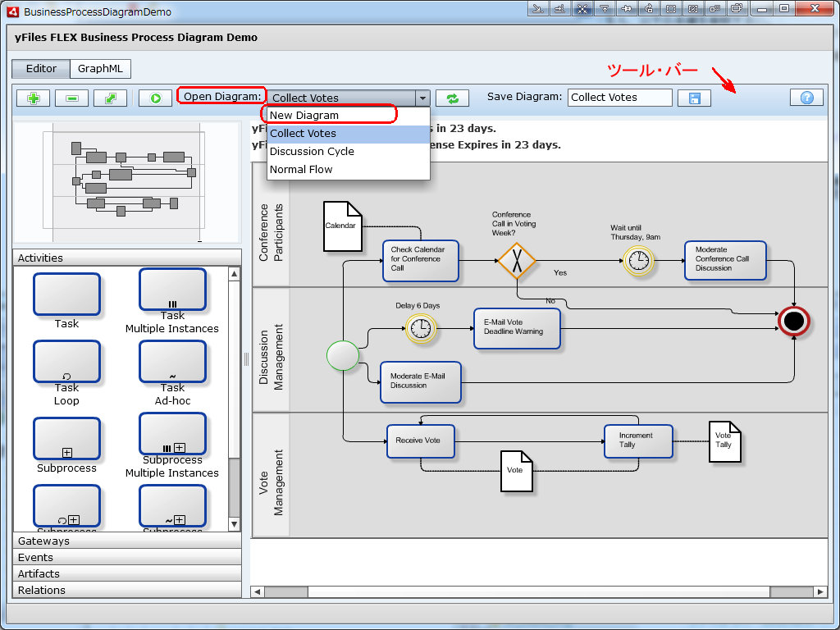Click the palette scrollbar up arrow

[234, 274]
